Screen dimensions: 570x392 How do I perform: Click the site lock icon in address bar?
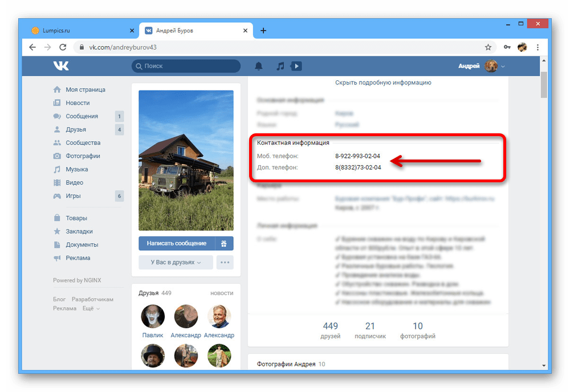(x=82, y=47)
